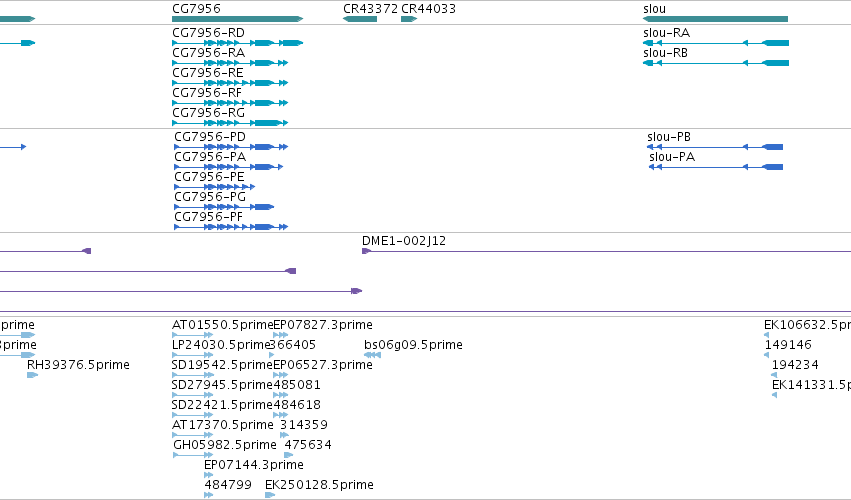Viewport: 851px width, 500px height.
Task: Click the 484799 feature label
Action: 228,485
